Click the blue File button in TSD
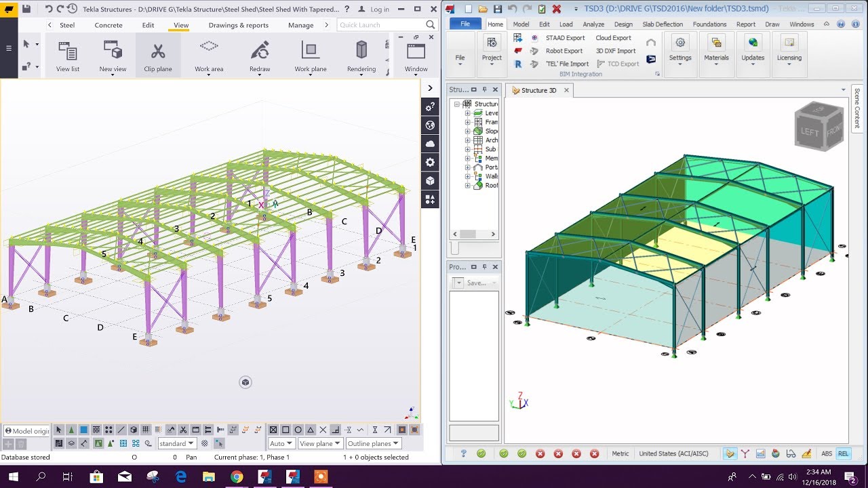This screenshot has width=868, height=488. [465, 24]
